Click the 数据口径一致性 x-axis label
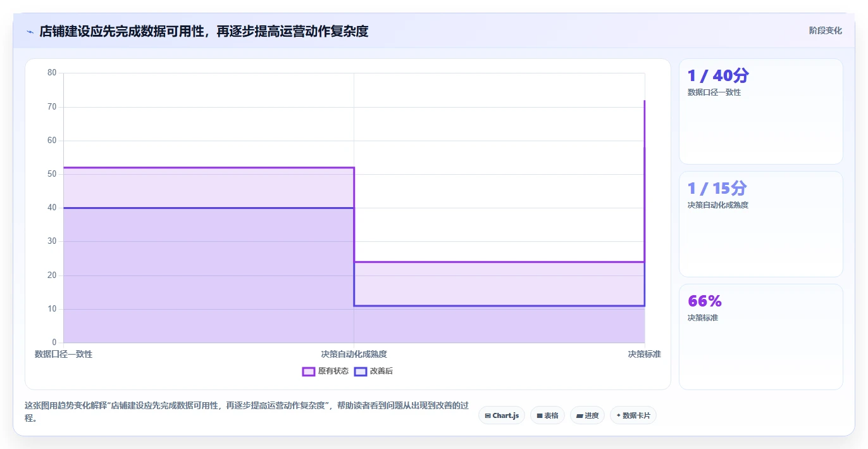Viewport: 868px width, 449px height. (x=63, y=354)
